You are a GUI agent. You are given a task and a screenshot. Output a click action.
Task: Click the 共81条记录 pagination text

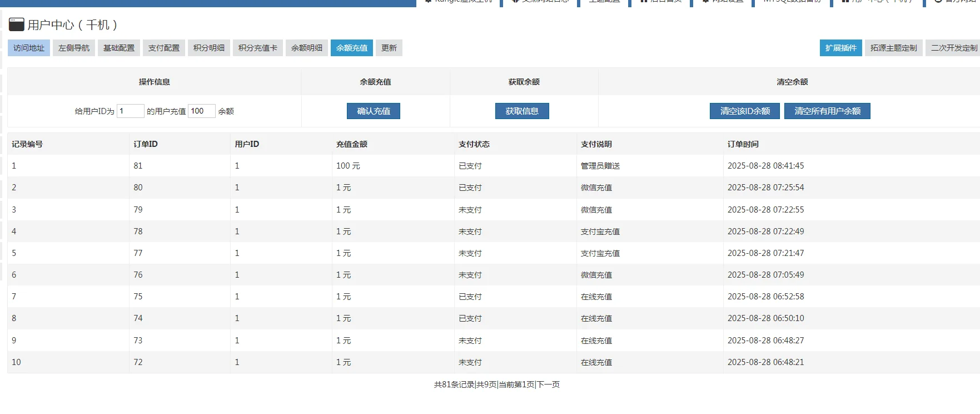coord(454,385)
